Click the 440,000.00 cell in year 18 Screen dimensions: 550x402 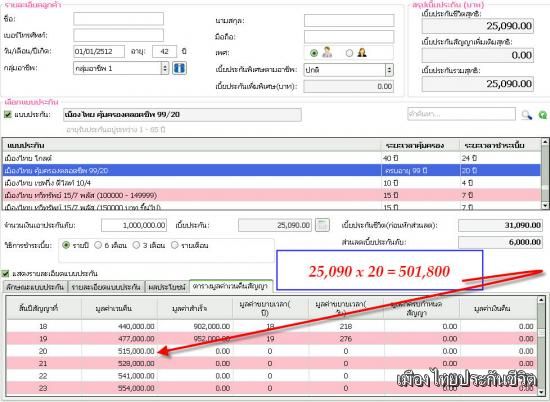tap(120, 326)
